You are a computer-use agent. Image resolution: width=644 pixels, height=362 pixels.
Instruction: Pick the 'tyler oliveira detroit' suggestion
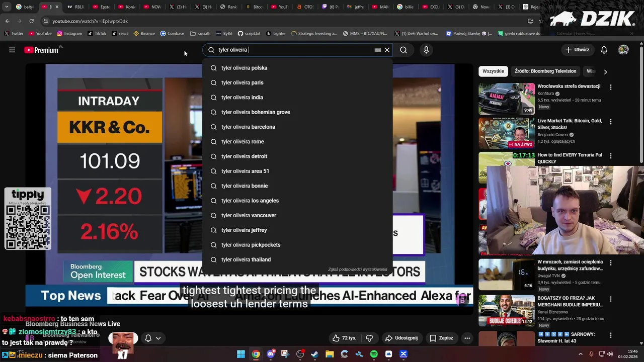point(297,156)
